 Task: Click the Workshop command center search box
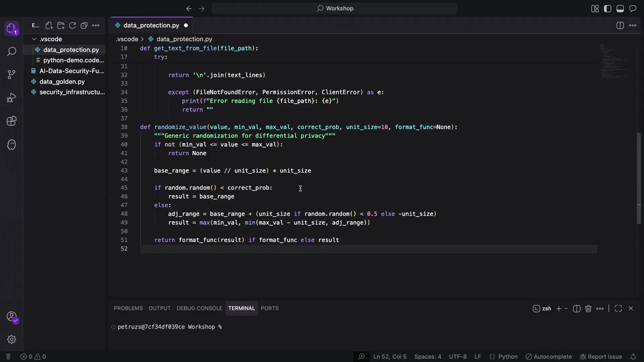coord(335,9)
